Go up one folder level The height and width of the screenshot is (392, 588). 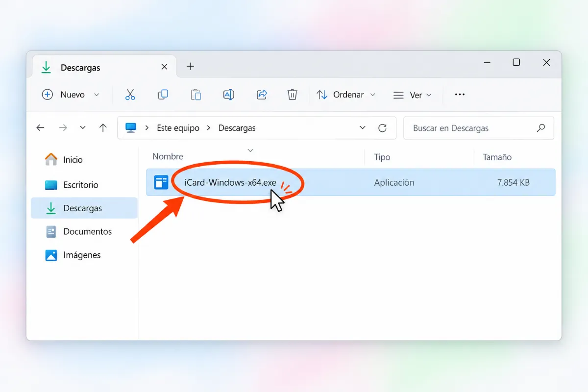click(x=103, y=128)
